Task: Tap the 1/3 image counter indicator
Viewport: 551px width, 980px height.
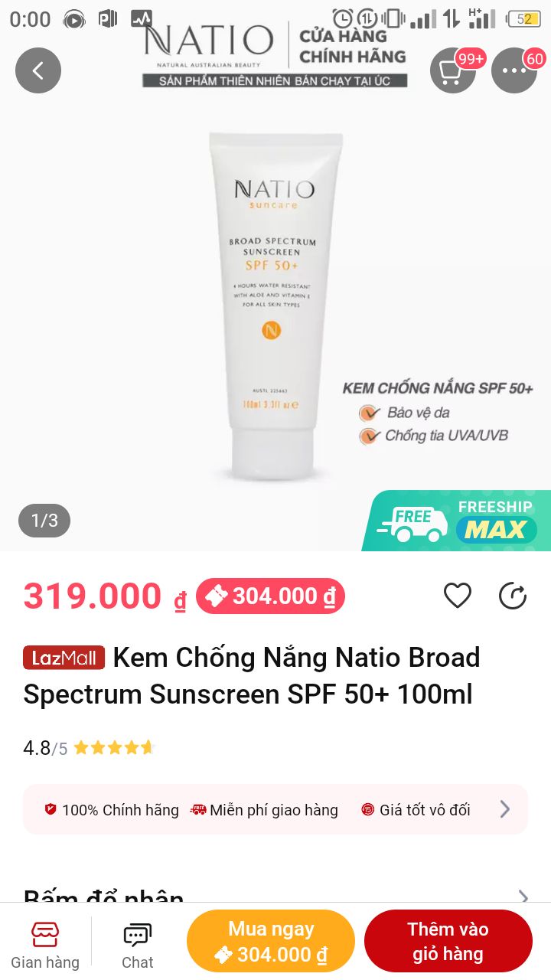Action: pyautogui.click(x=44, y=521)
